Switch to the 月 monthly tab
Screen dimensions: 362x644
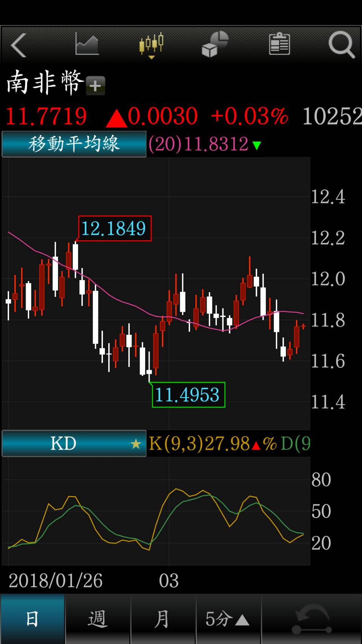tap(163, 619)
